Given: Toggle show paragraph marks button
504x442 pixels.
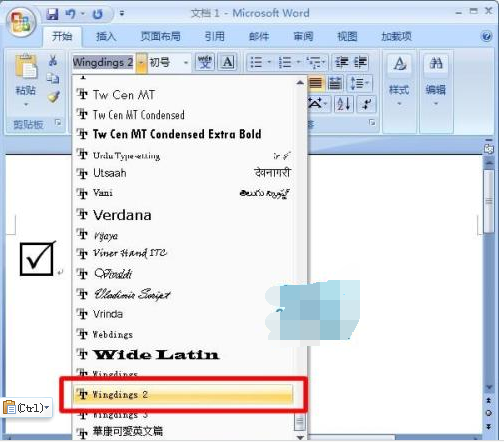Looking at the screenshot, I should point(366,104).
